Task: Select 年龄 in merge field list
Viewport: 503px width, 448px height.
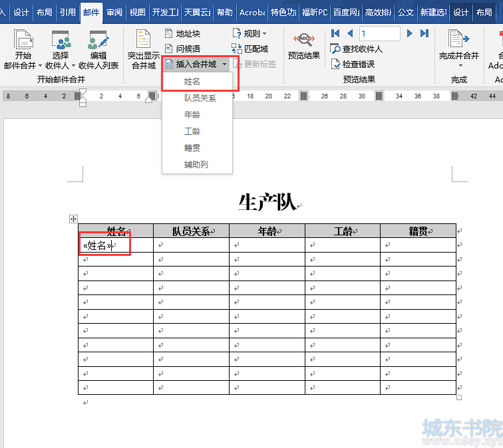Action: click(x=198, y=115)
